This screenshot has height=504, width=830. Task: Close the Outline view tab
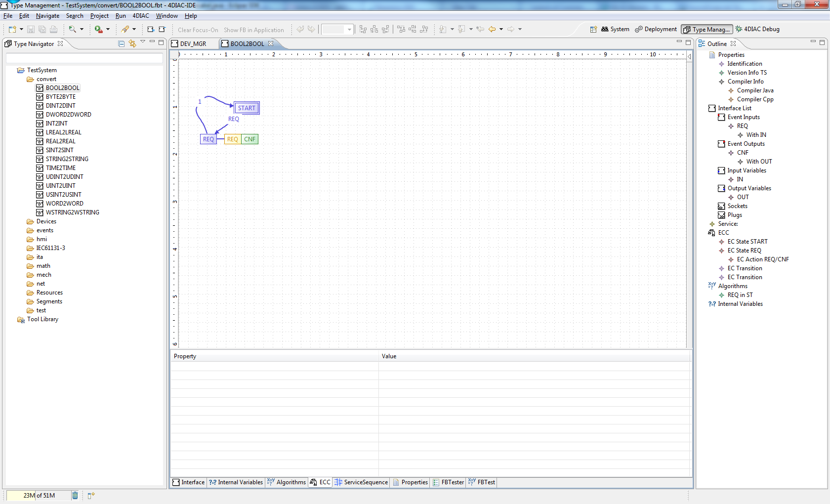click(x=733, y=43)
